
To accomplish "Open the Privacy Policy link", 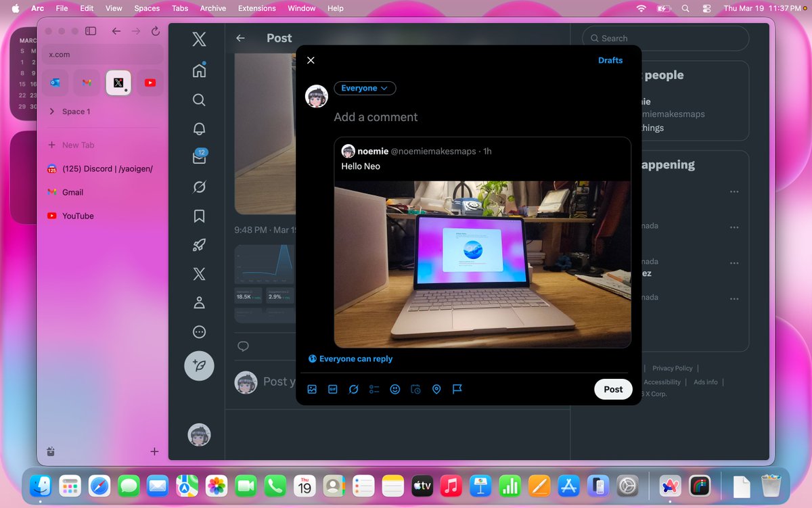I will [x=673, y=368].
